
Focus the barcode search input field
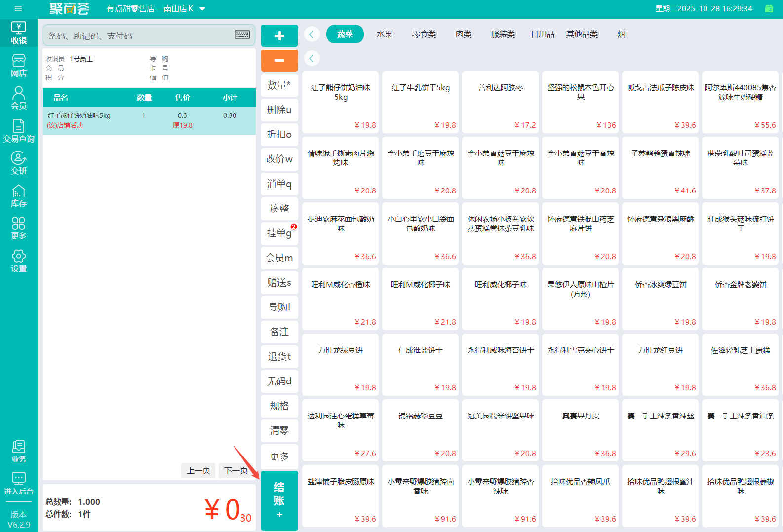[x=149, y=36]
